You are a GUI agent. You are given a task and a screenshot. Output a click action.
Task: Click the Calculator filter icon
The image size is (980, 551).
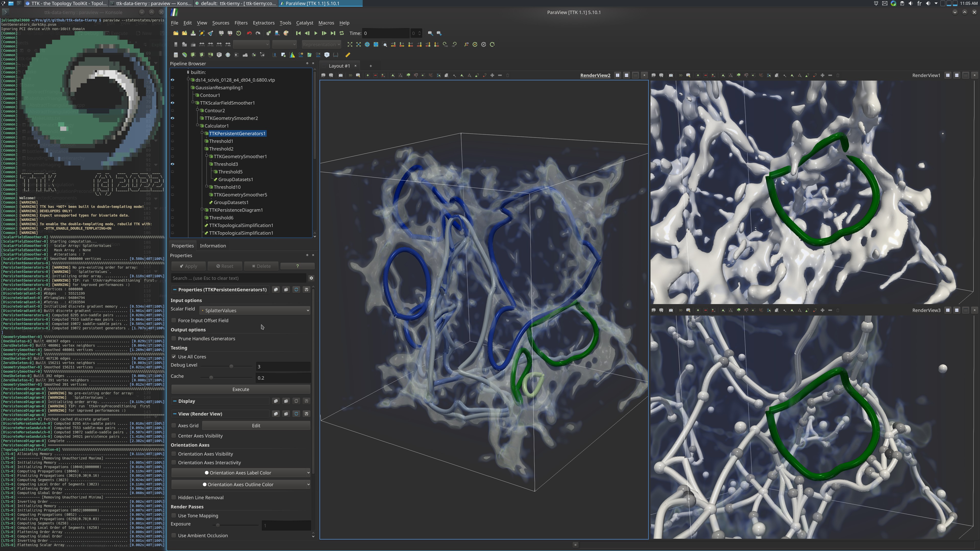point(176,55)
